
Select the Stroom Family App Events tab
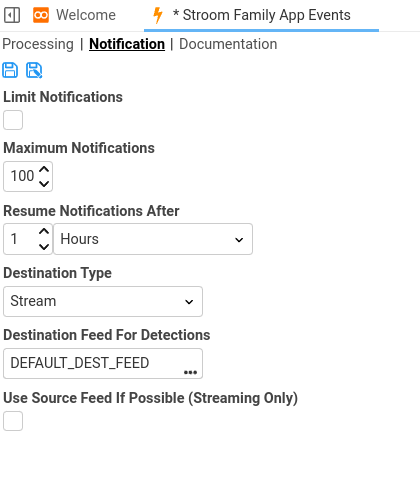click(x=261, y=15)
